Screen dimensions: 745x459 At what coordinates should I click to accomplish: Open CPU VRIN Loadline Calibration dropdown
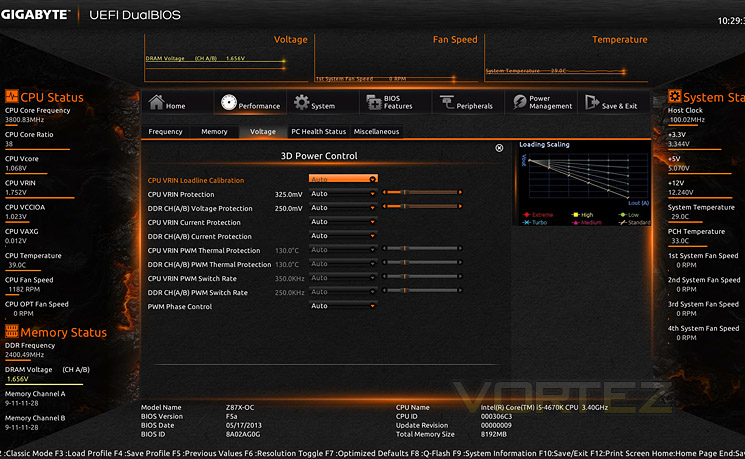point(343,179)
